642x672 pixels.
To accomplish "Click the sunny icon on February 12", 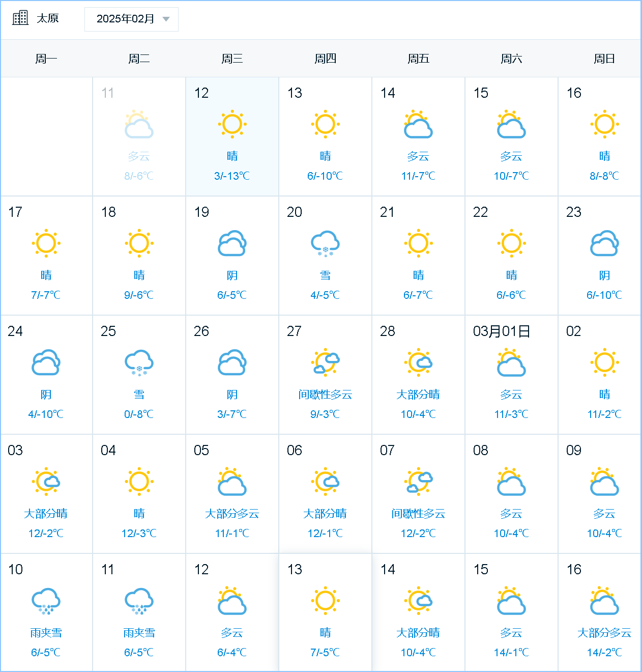I will click(x=232, y=124).
